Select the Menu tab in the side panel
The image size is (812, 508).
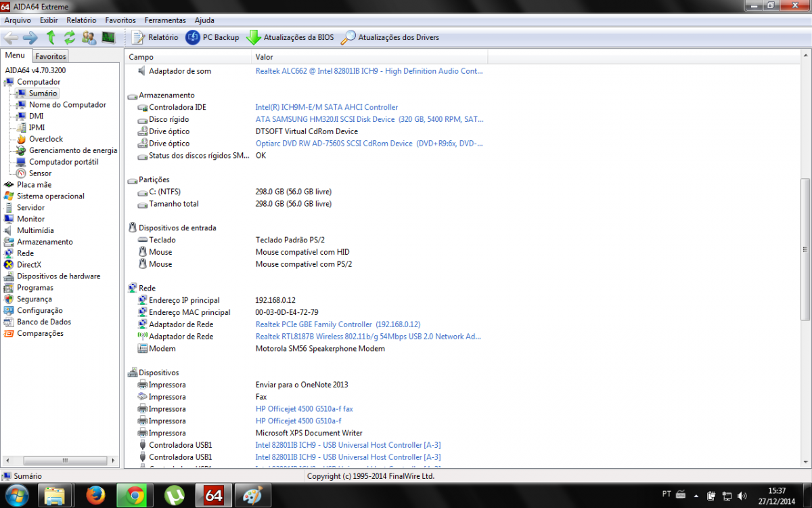click(x=16, y=56)
